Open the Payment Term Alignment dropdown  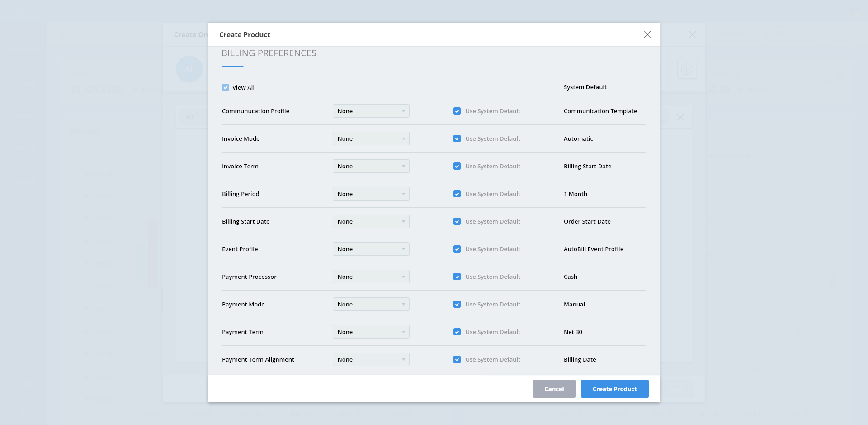click(371, 359)
